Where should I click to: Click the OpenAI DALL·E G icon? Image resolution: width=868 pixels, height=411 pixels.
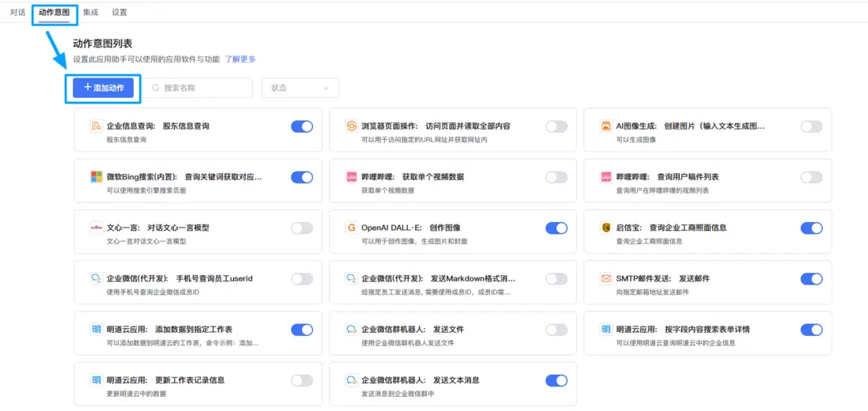(x=352, y=228)
